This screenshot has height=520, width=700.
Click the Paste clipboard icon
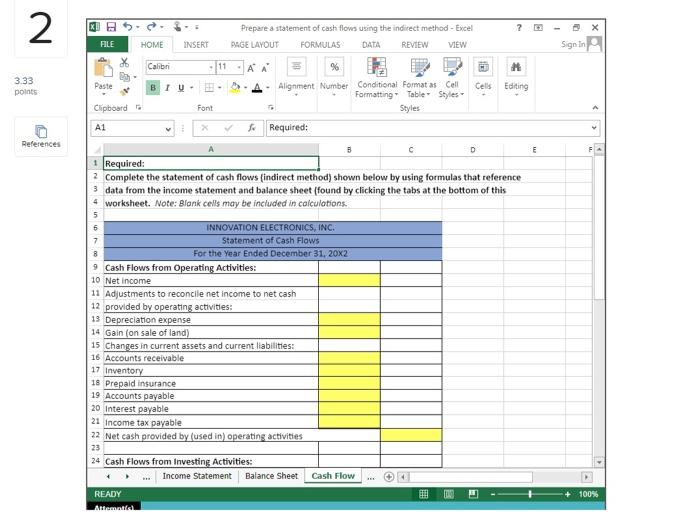pos(103,68)
